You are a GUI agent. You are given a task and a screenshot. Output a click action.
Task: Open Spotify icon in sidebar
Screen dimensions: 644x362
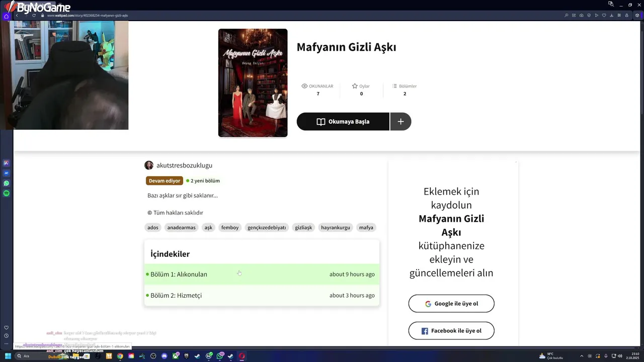coord(6,193)
